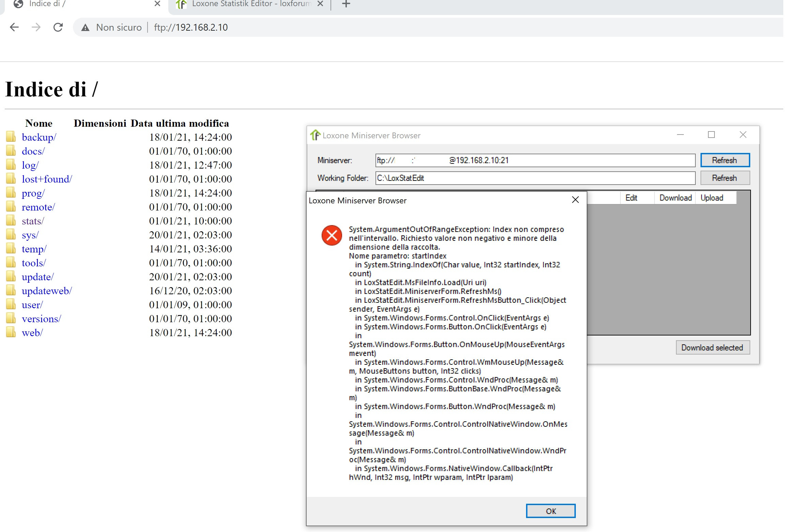Click the Working Folder path field

click(x=535, y=178)
